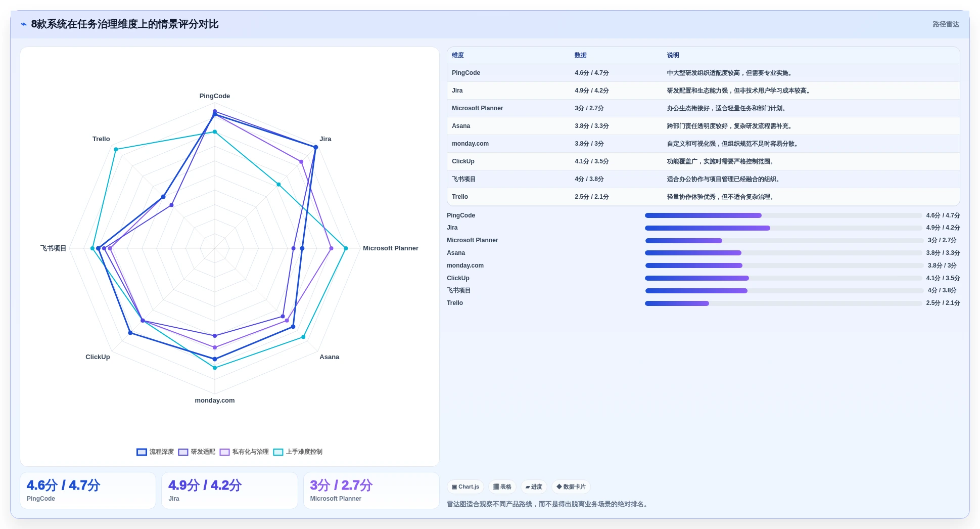Click the Chart.js chip
The image size is (980, 529).
click(465, 487)
